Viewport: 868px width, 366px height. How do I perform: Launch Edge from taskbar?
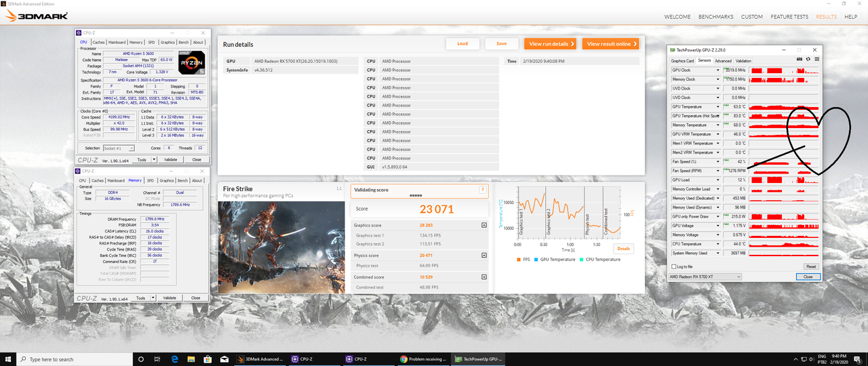174,359
